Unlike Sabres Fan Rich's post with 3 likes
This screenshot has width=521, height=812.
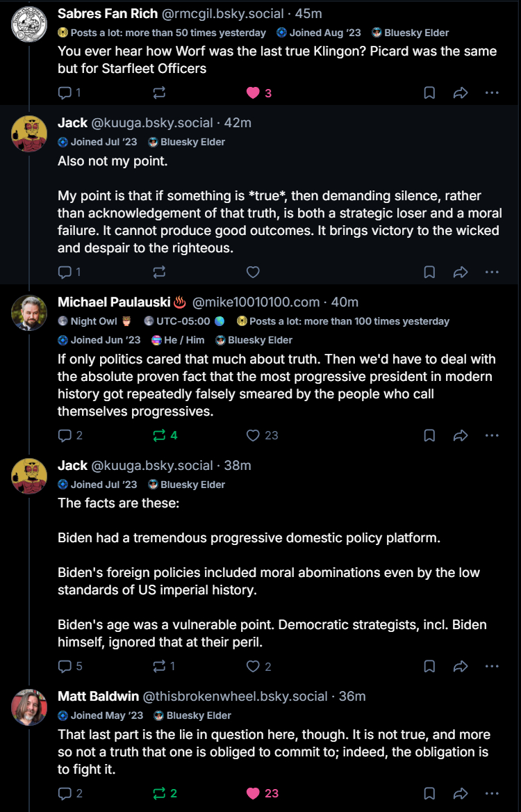coord(254,93)
